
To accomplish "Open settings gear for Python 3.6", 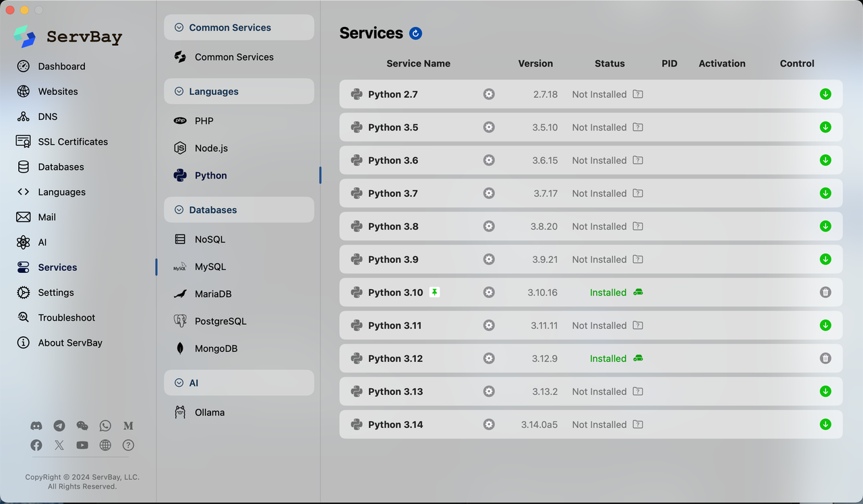I will (x=489, y=160).
